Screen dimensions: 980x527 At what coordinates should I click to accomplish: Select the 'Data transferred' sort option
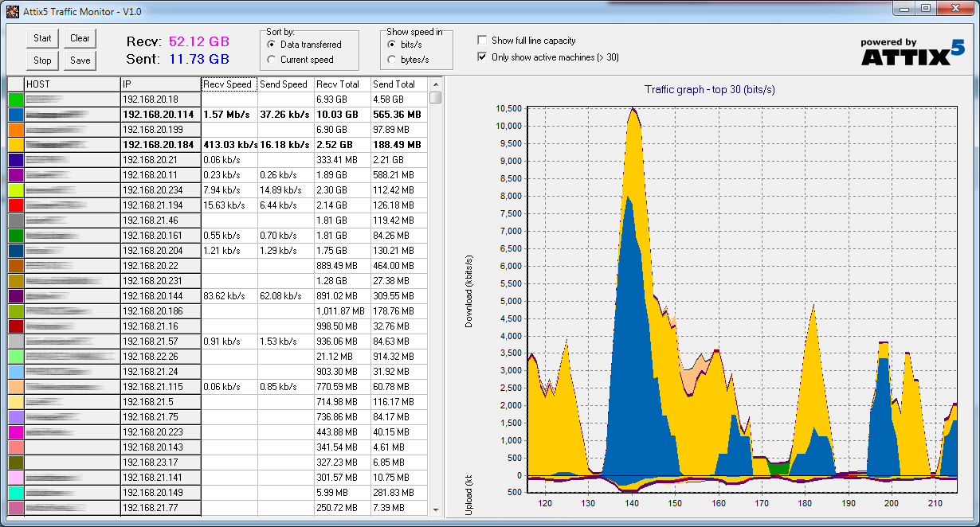pyautogui.click(x=272, y=45)
